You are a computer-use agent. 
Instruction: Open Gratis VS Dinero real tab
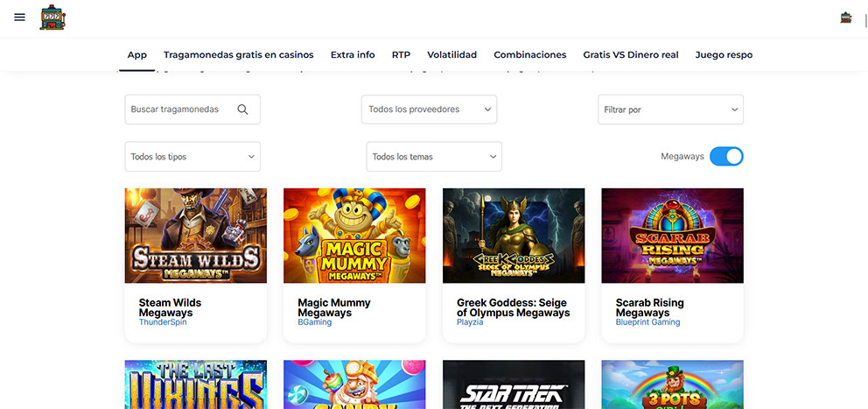630,54
